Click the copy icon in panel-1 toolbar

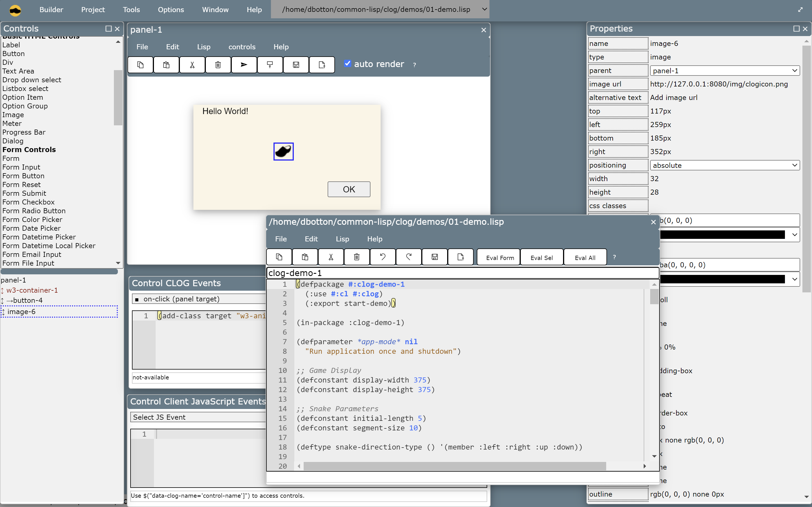(x=140, y=65)
